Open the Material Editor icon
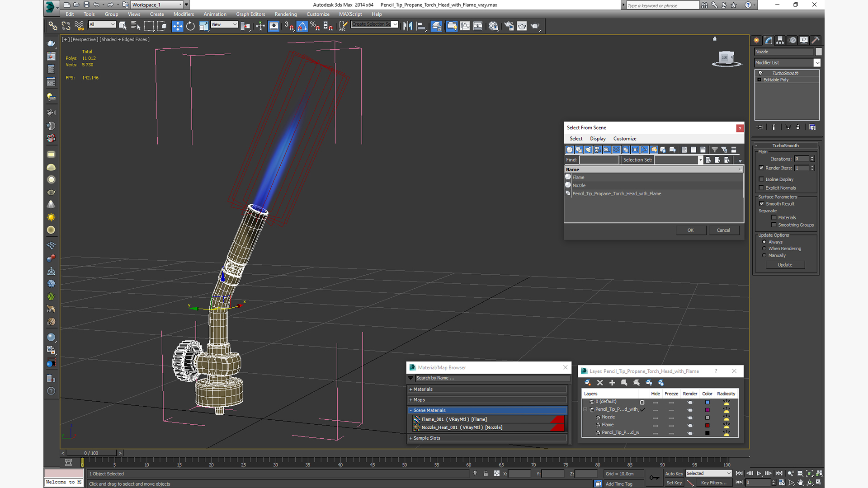Screen dimensions: 868x488 [x=493, y=26]
